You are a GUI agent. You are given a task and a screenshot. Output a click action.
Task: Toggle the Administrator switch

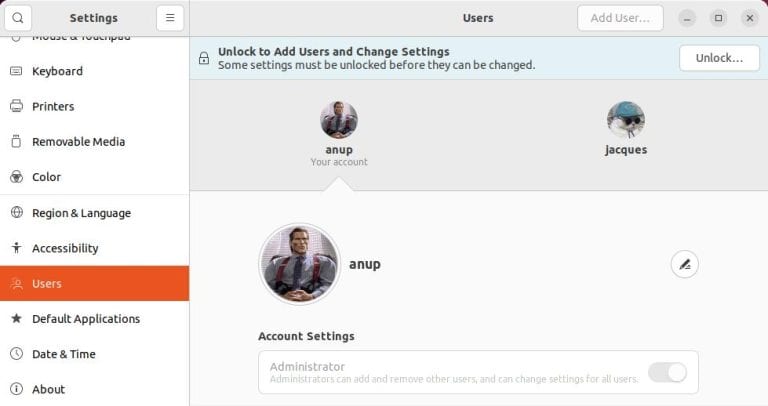click(667, 372)
